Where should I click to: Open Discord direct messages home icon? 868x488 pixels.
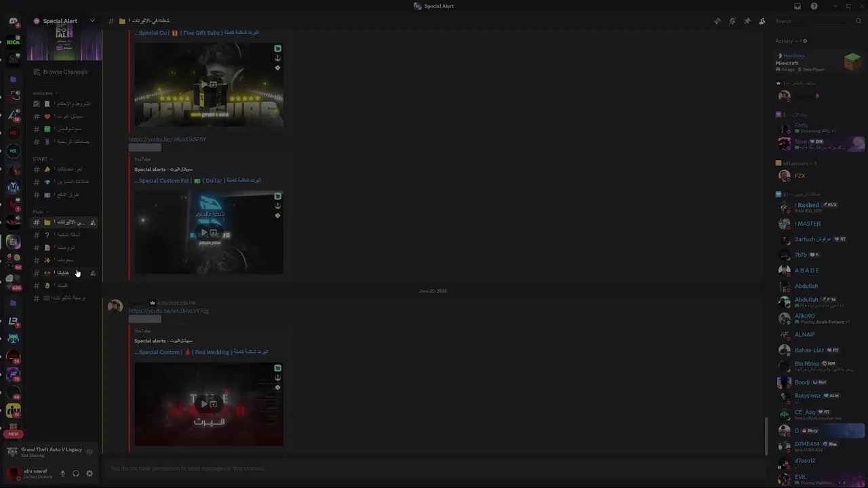tap(13, 22)
